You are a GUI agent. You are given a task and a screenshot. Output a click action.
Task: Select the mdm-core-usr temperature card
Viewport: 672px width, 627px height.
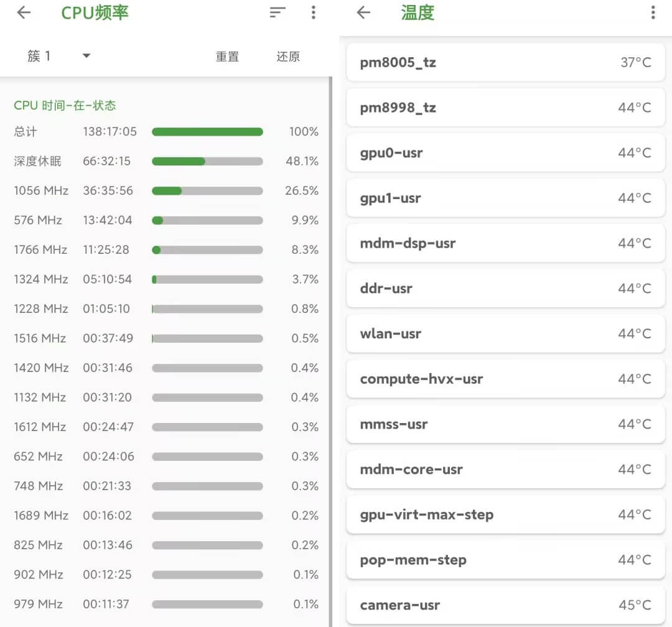[x=505, y=470]
